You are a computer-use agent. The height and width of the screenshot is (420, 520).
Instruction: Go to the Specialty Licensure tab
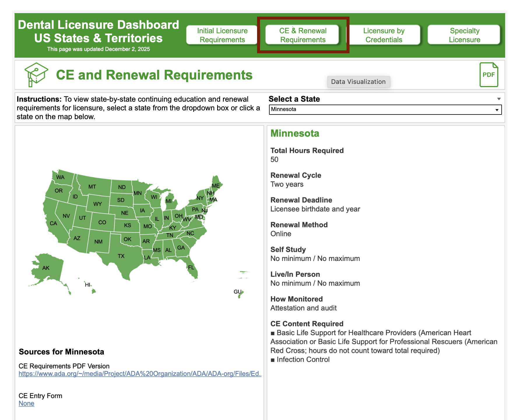pos(464,35)
